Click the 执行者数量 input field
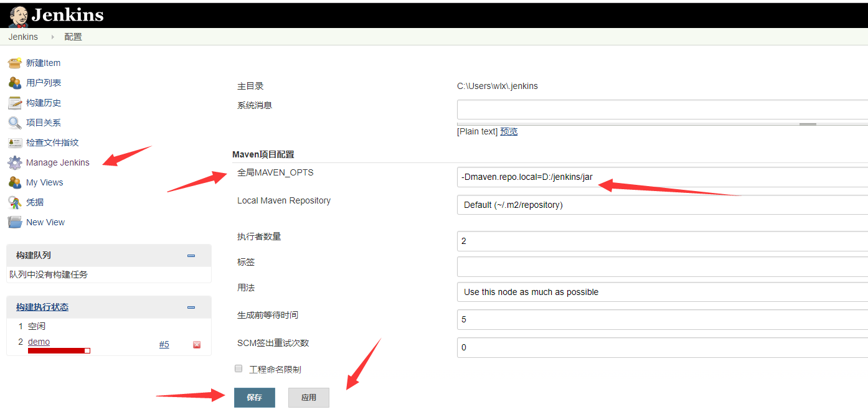868x412 pixels. (x=663, y=241)
